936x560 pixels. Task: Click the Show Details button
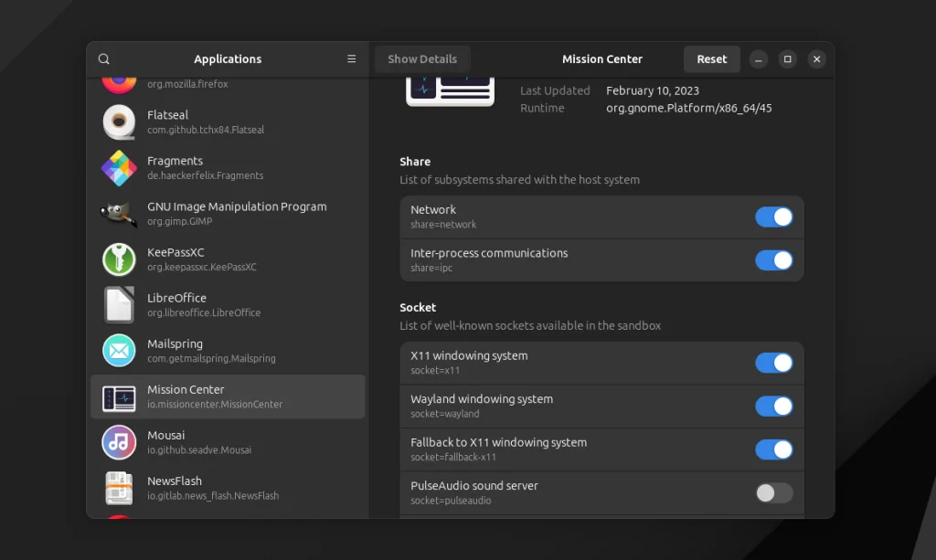(x=422, y=59)
